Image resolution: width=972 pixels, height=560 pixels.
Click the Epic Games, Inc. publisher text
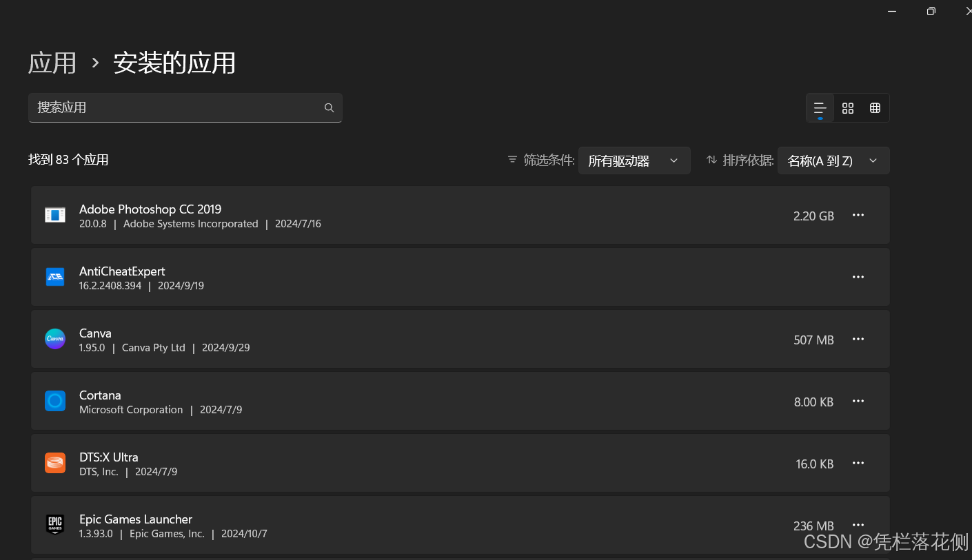[167, 534]
